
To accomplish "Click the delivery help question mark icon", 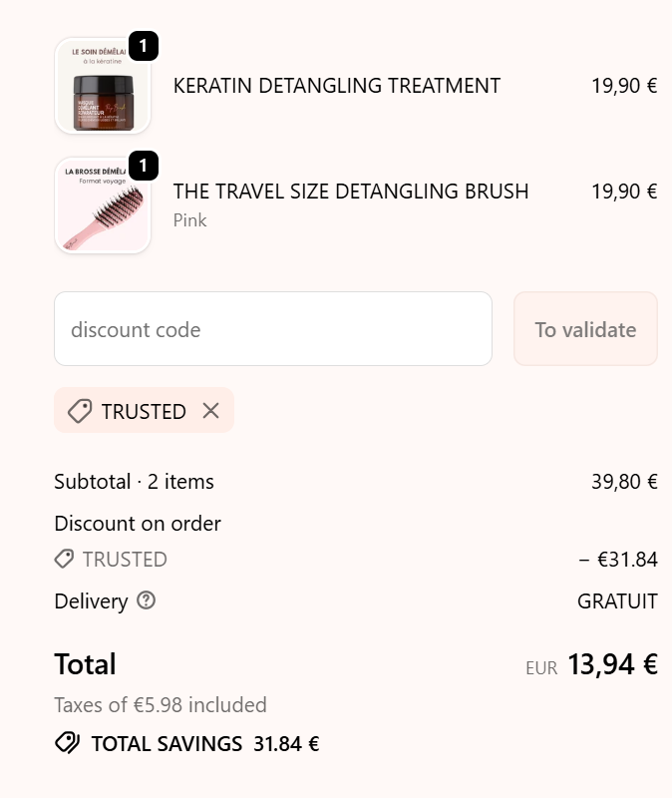I will [147, 600].
